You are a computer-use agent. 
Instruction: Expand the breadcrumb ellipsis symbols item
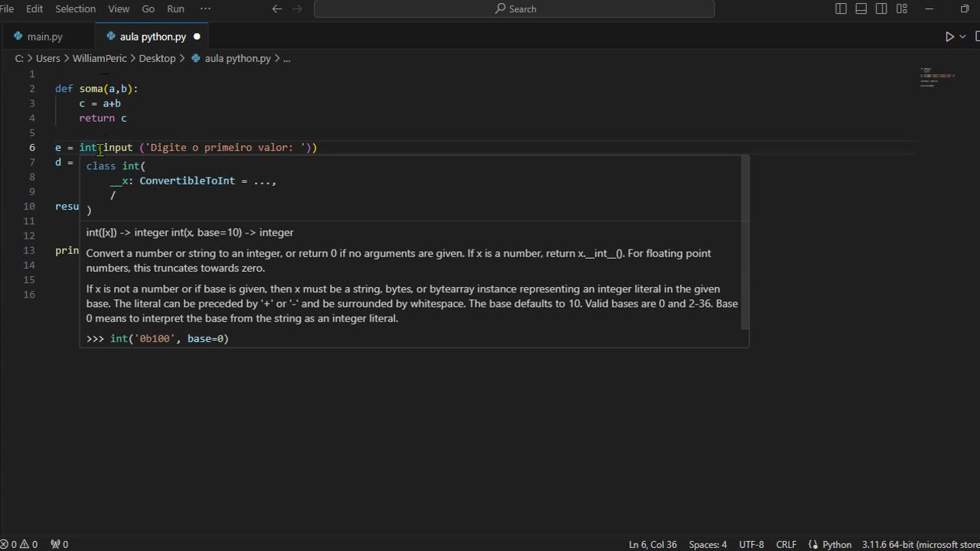tap(287, 58)
